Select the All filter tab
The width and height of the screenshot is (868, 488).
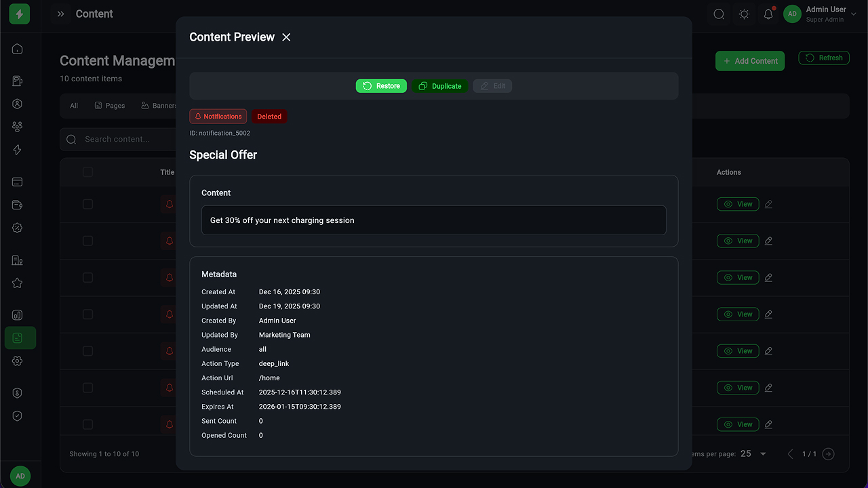[74, 106]
